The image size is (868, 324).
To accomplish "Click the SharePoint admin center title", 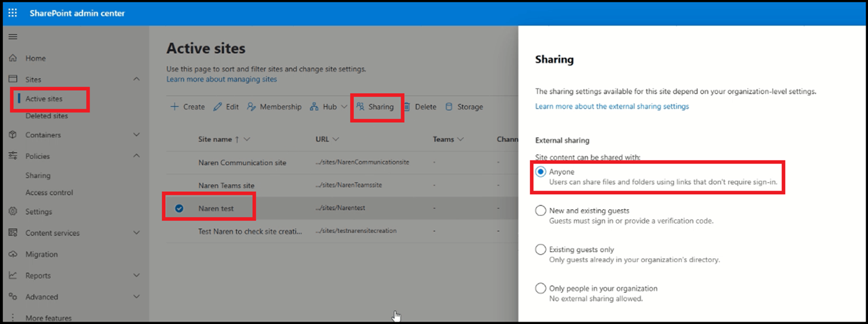I will point(77,13).
